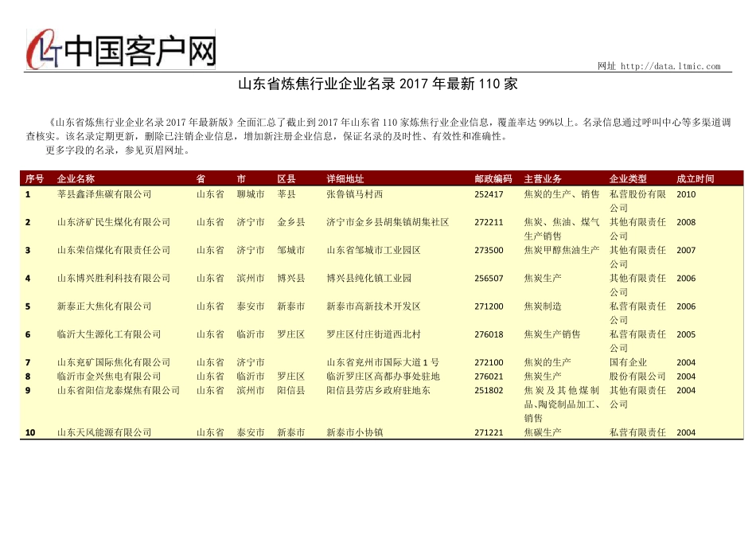Click company name 山东博兴胜利科技有限公司

point(114,278)
